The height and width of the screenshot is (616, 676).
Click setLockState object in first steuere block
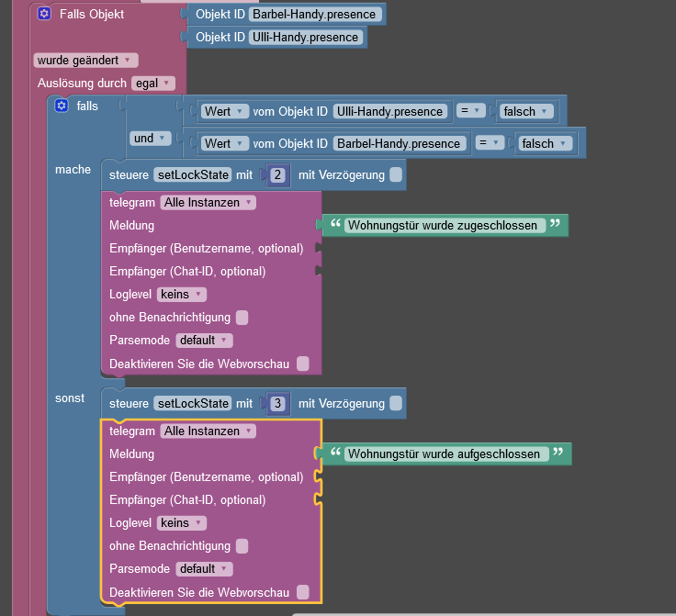click(193, 175)
